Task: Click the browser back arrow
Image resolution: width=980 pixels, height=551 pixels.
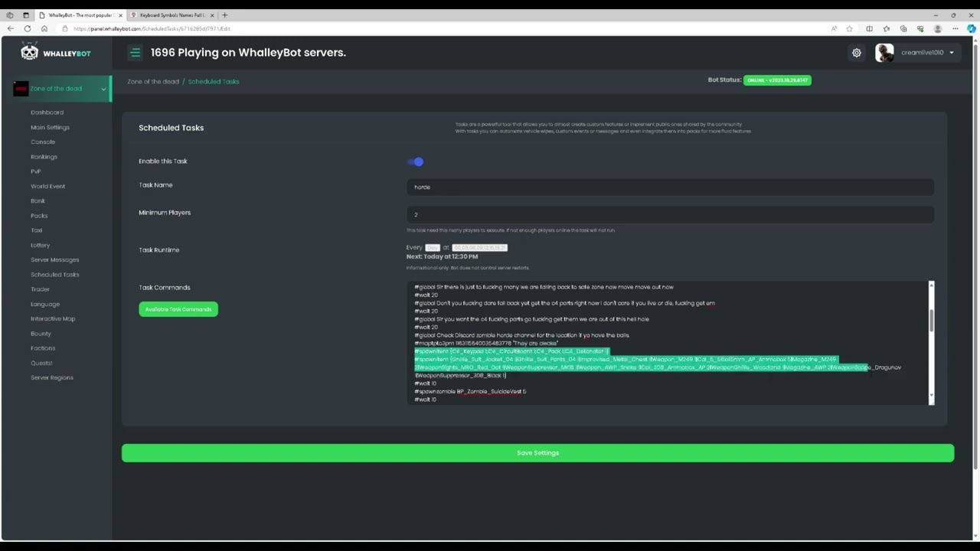Action: pyautogui.click(x=10, y=28)
